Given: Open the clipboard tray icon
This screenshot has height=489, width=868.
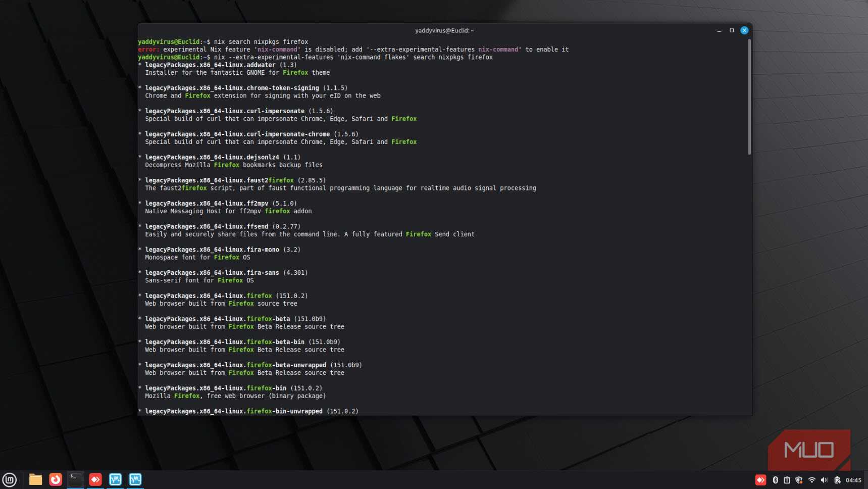Looking at the screenshot, I should (x=787, y=480).
